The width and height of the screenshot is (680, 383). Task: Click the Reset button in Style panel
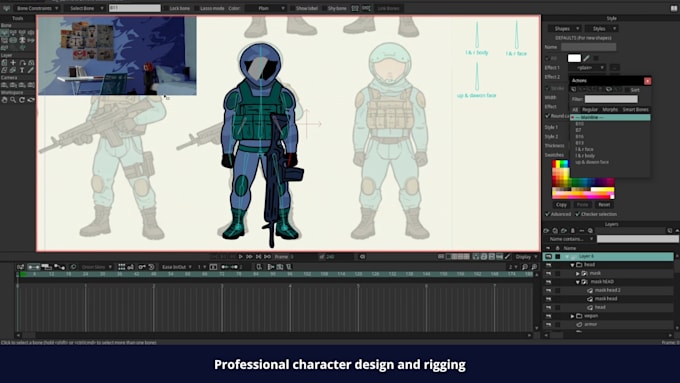click(x=604, y=205)
